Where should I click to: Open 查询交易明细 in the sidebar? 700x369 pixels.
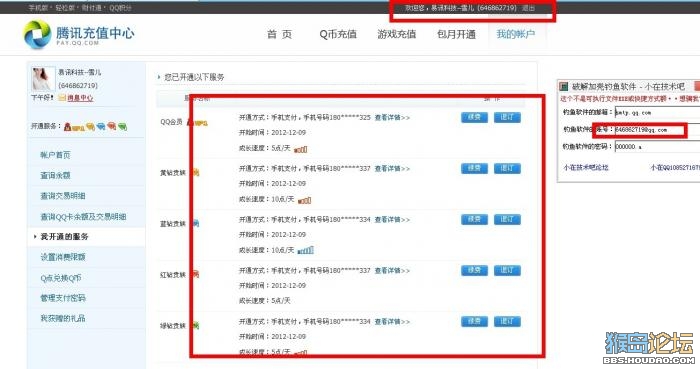point(63,195)
